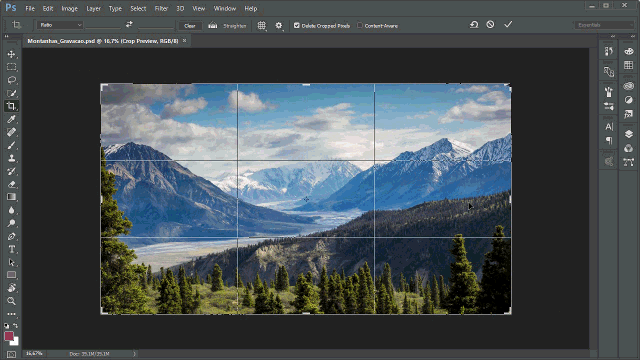The height and width of the screenshot is (360, 640).
Task: Open the overlay grid options dropdown
Action: [262, 25]
